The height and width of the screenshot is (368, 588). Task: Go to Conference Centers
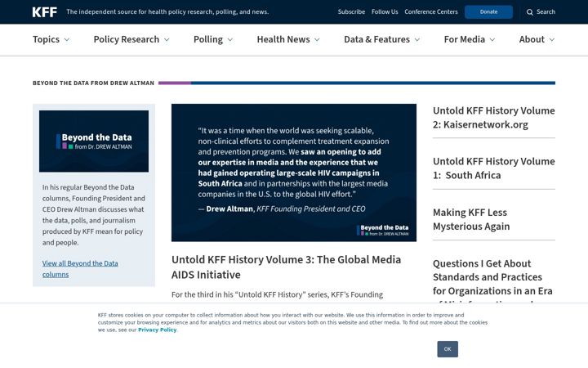pos(431,11)
